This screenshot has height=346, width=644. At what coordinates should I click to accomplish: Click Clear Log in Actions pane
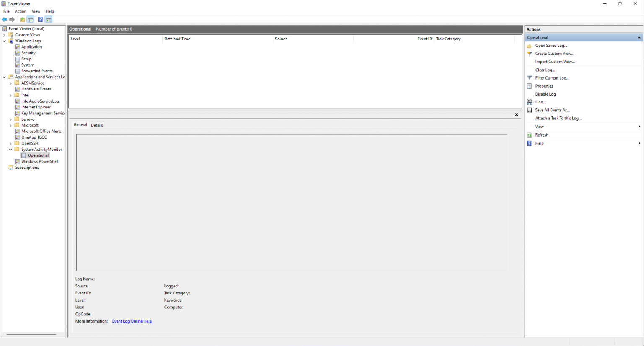click(545, 70)
